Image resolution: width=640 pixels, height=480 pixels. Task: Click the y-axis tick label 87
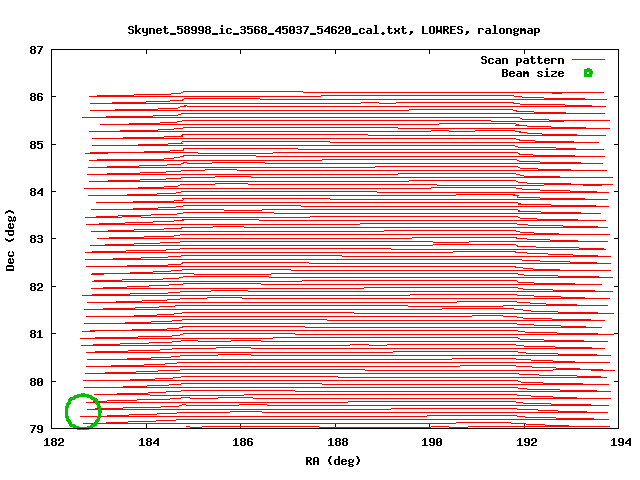coord(36,50)
